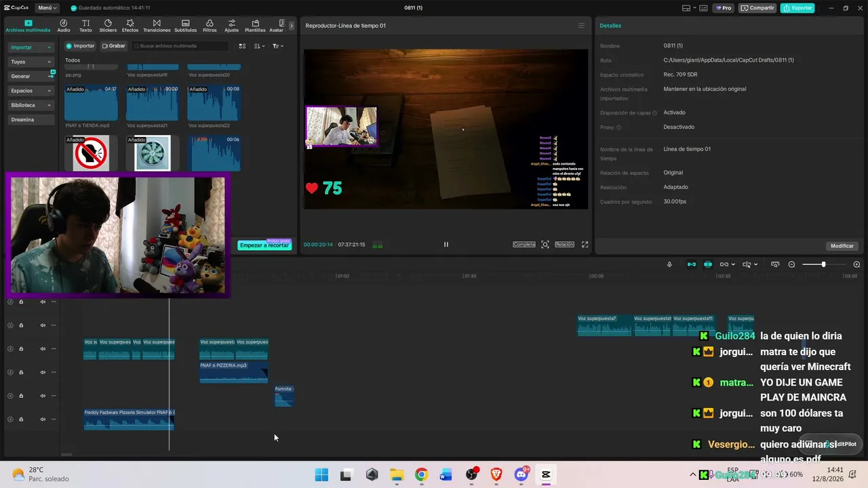The height and width of the screenshot is (488, 868).
Task: Expand the Tuyos sidebar section
Action: (31, 62)
